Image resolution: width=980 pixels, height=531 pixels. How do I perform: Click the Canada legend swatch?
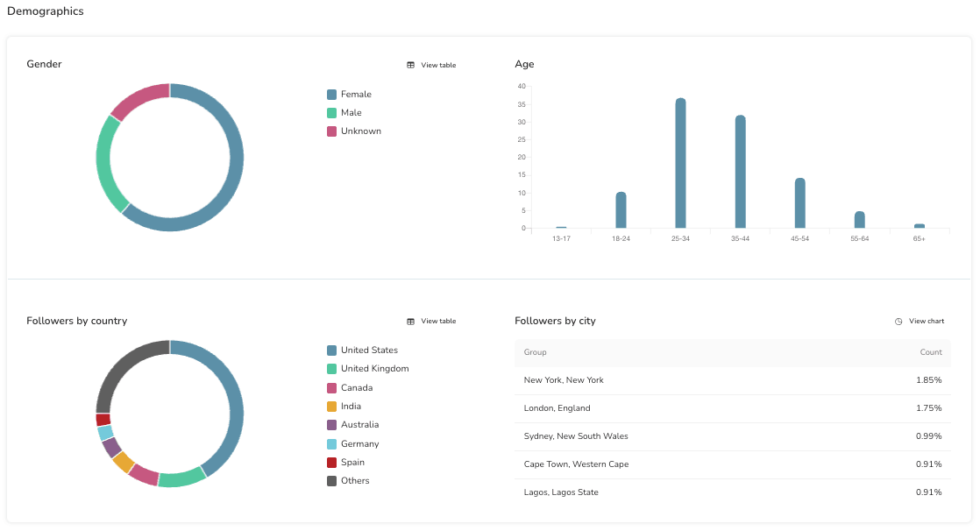(331, 388)
